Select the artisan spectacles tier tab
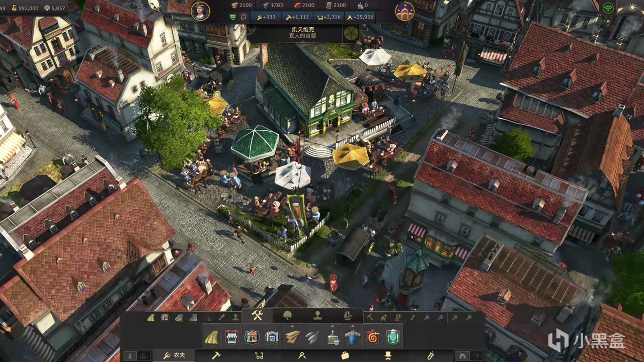The height and width of the screenshot is (362, 644). (259, 355)
